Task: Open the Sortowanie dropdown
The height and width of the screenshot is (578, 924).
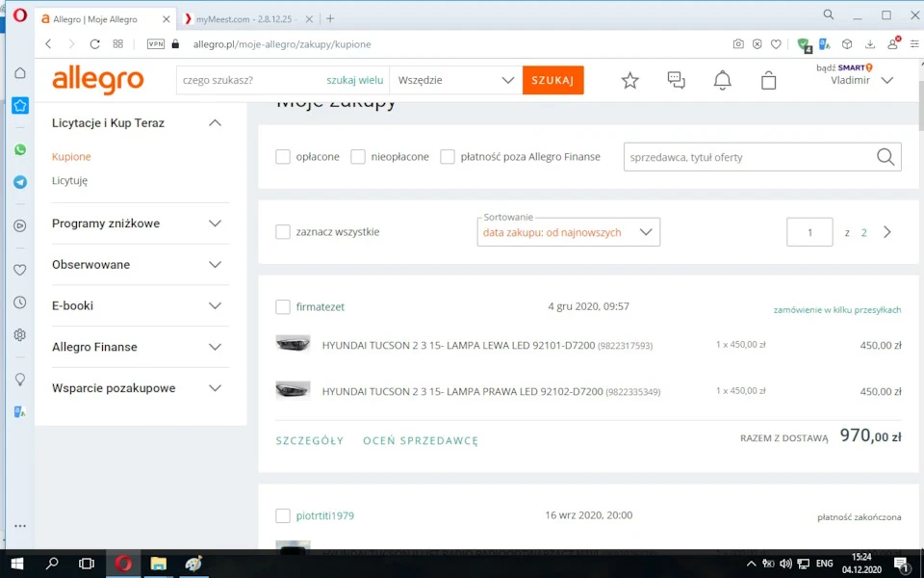Action: coord(568,232)
